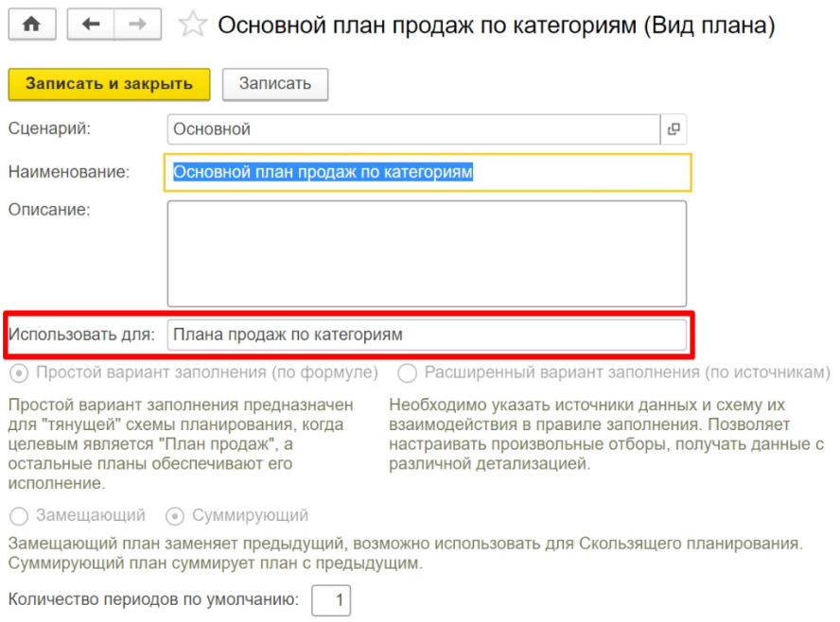Click the Количество периодов по умолчанию field
This screenshot has height=622, width=840.
331,599
